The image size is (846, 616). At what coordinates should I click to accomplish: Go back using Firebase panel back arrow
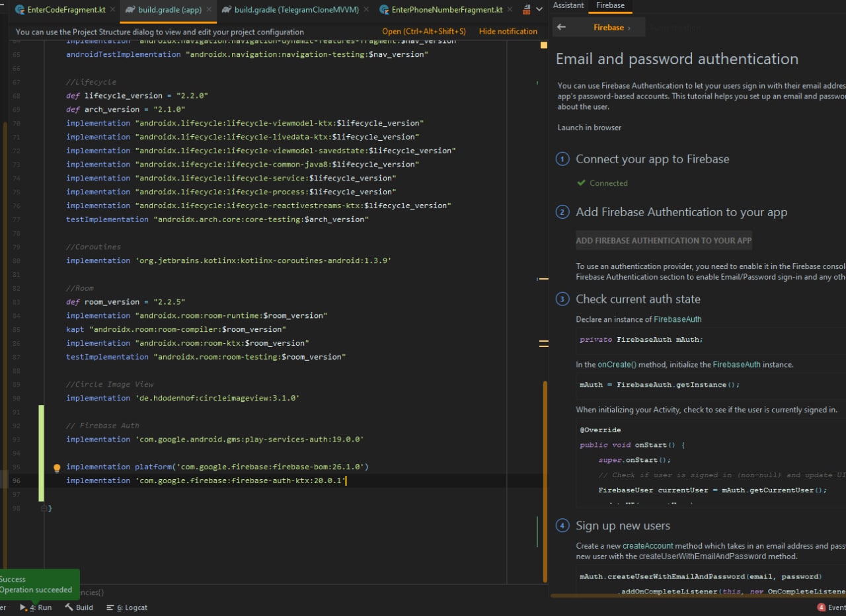[x=562, y=27]
